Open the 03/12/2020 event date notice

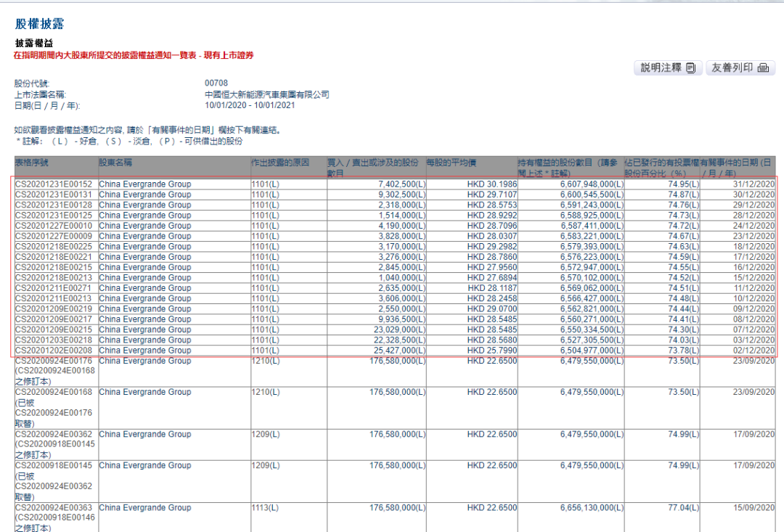[x=754, y=340]
